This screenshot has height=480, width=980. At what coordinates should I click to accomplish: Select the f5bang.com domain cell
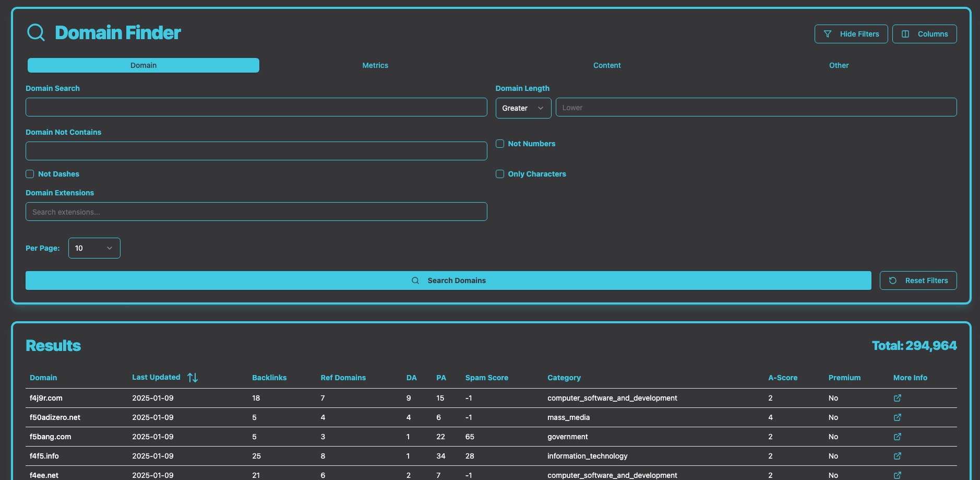[x=50, y=437]
